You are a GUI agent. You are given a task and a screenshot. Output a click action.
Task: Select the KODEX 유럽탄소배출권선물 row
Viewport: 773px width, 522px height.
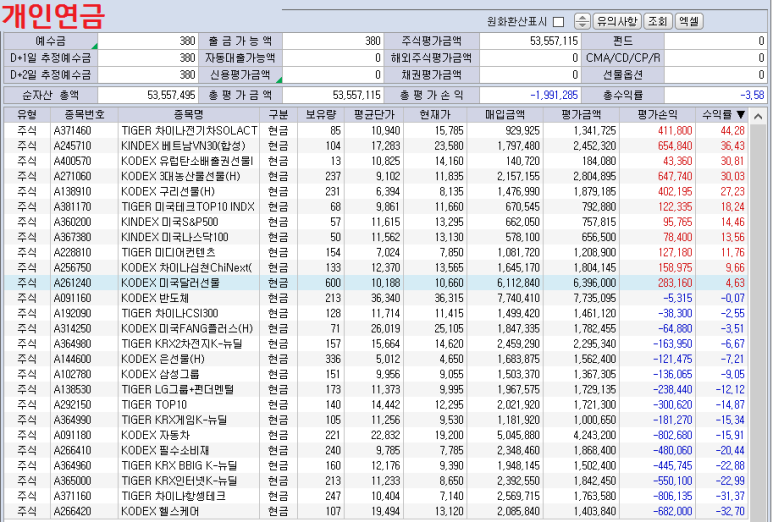click(376, 161)
